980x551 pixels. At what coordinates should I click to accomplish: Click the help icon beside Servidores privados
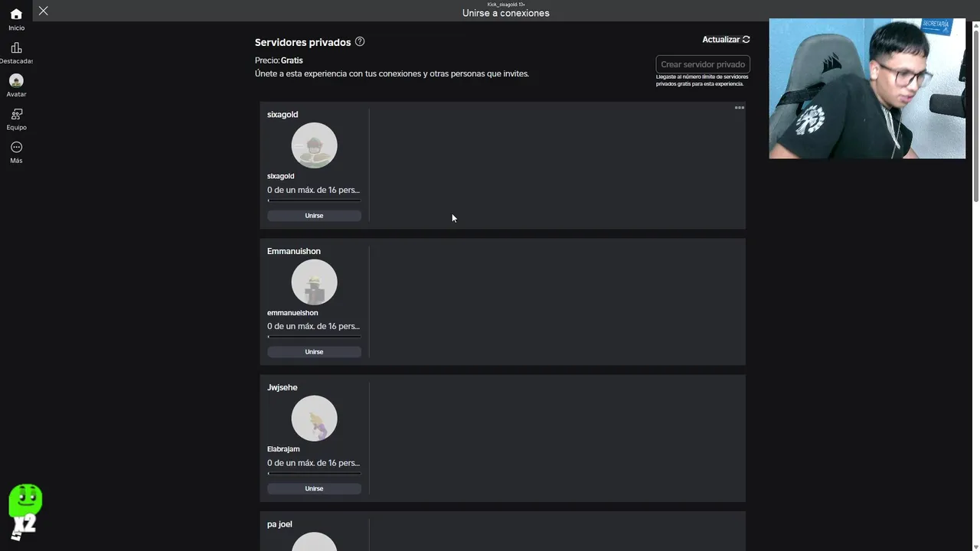click(360, 41)
